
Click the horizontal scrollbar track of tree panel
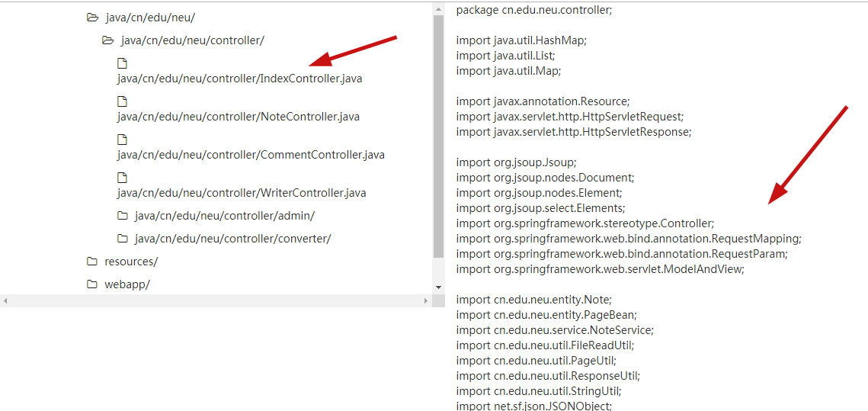point(216,300)
